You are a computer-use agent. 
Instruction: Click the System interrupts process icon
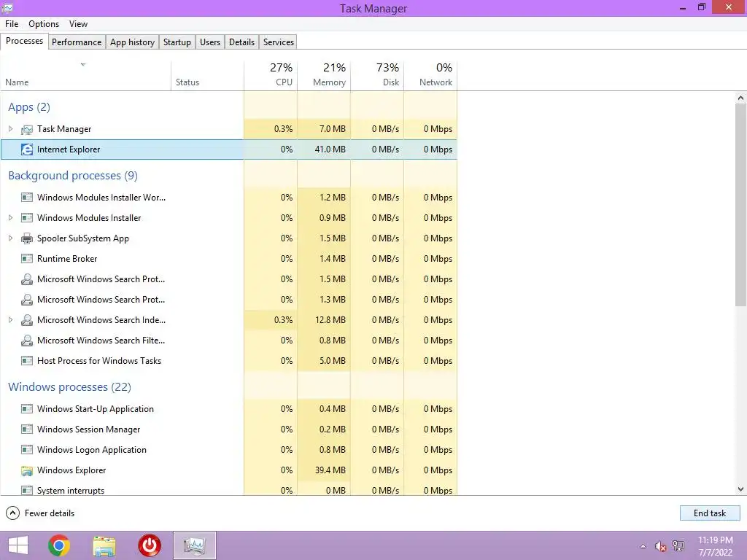point(27,490)
